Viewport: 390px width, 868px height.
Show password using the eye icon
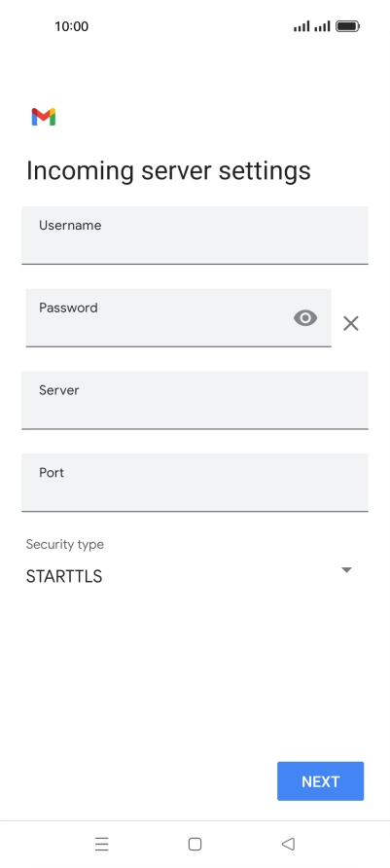click(x=305, y=318)
